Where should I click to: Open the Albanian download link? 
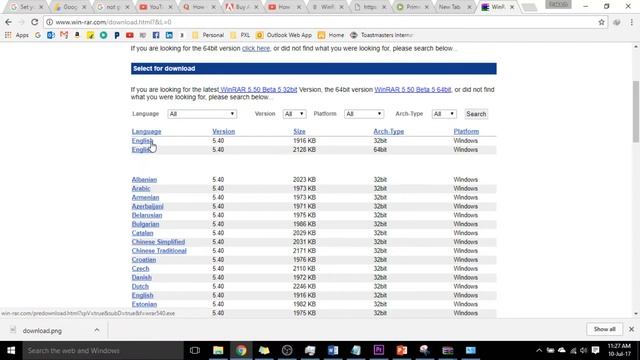(x=144, y=180)
